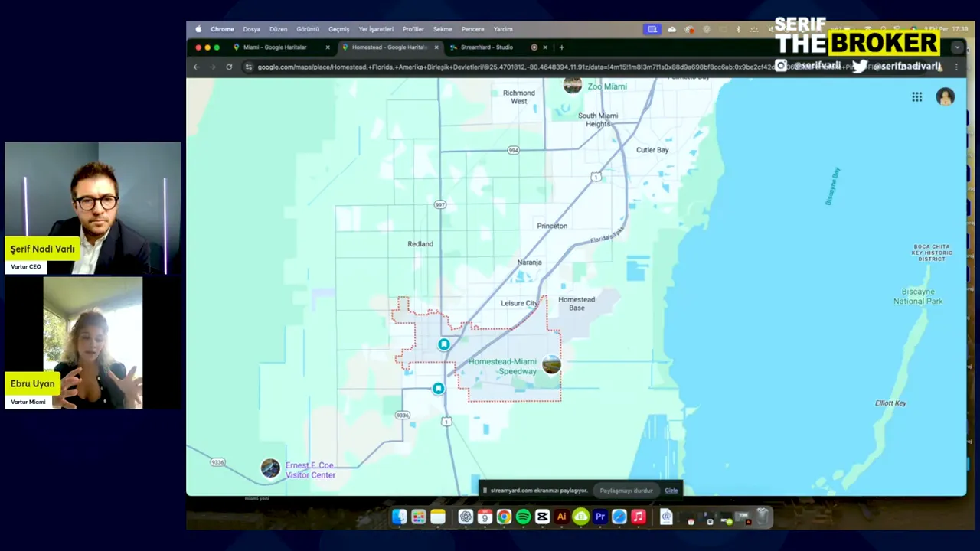Open the Görüntü menu
This screenshot has width=980, height=551.
tap(308, 29)
